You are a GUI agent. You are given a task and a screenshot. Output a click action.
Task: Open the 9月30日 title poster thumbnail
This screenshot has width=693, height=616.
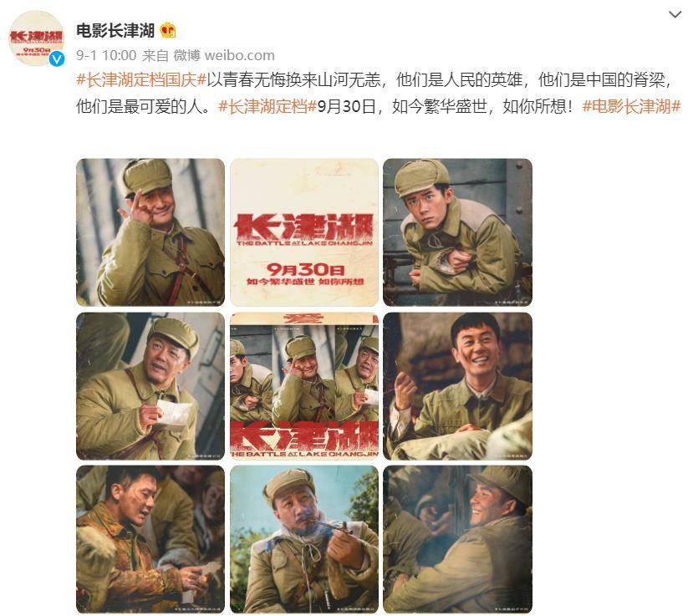[304, 232]
